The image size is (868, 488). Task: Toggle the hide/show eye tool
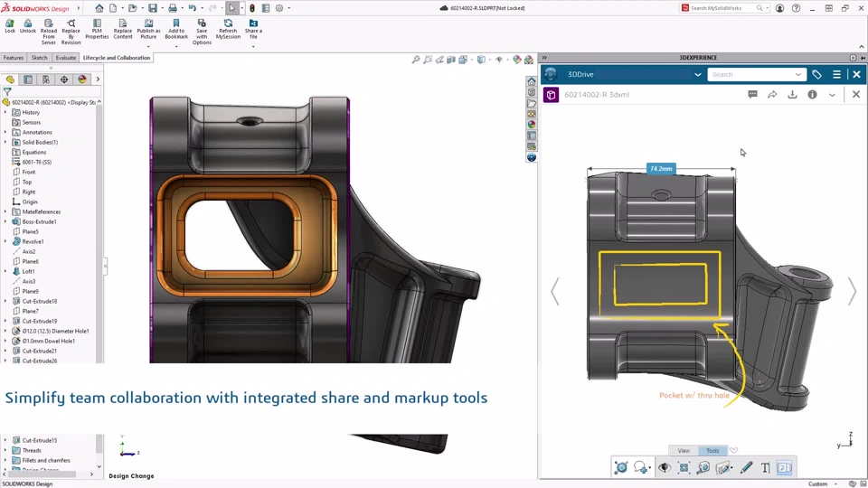pyautogui.click(x=665, y=467)
